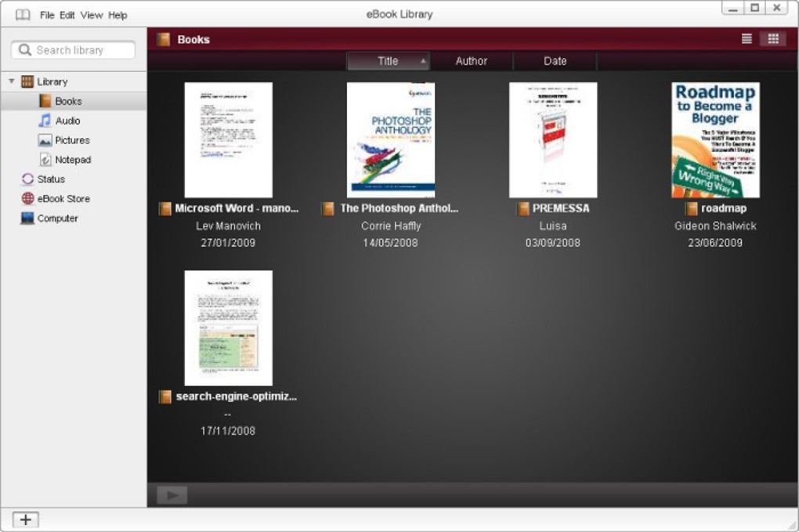
Task: Select the Audio music note icon
Action: [x=45, y=120]
